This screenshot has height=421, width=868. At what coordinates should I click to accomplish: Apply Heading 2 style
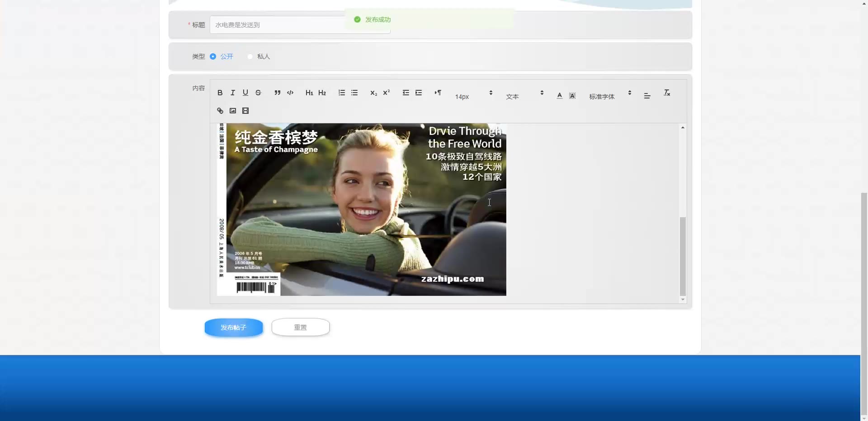(x=322, y=93)
